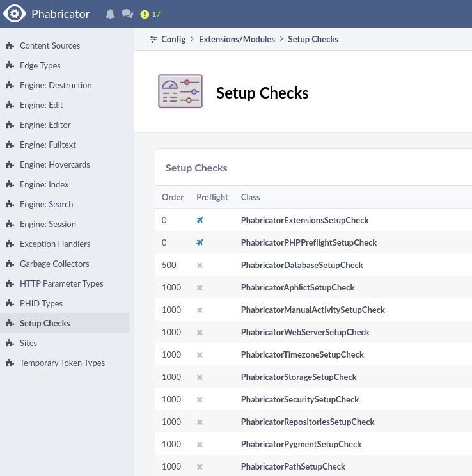This screenshot has width=472, height=476.
Task: Click the yellow setup issues warning icon
Action: pos(145,14)
